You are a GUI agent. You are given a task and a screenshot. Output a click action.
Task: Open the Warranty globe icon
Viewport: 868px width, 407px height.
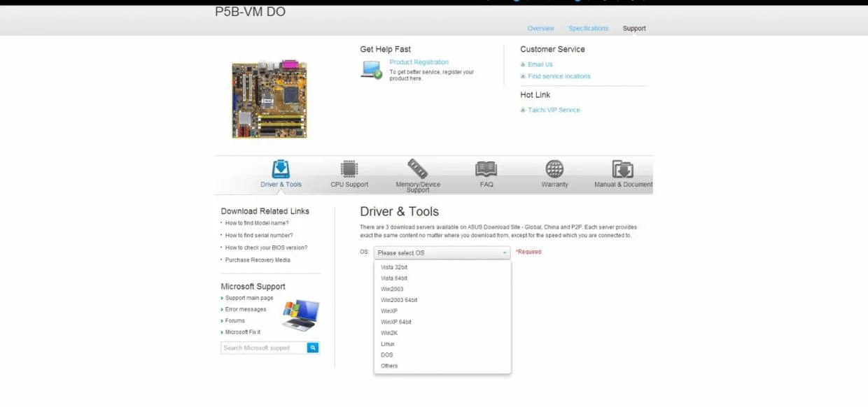tap(554, 169)
